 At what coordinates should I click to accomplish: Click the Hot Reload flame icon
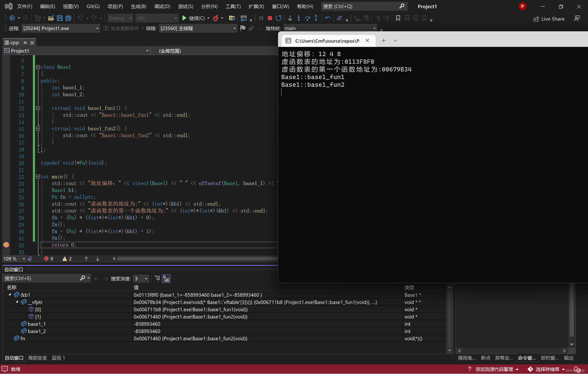point(216,18)
